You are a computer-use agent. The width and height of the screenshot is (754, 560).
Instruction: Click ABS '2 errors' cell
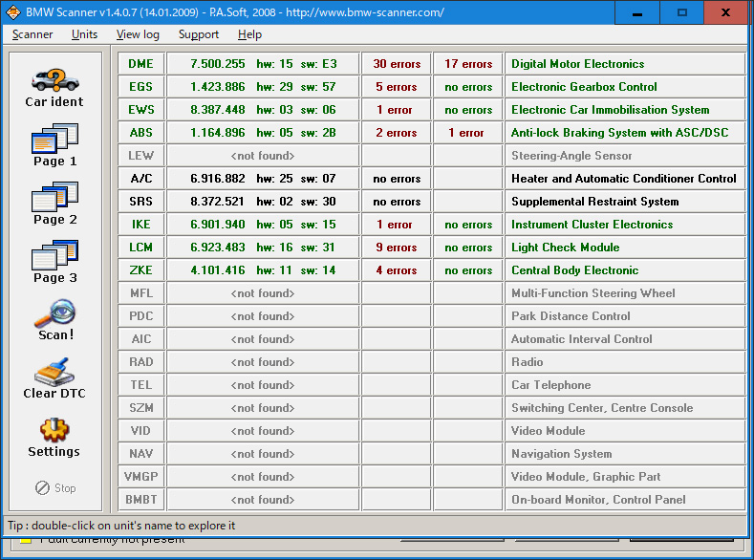point(397,133)
